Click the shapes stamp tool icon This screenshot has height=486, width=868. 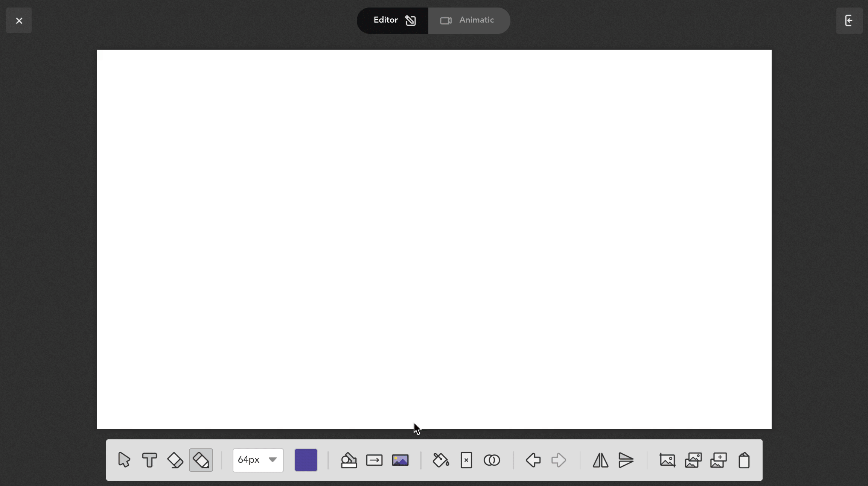pos(349,460)
